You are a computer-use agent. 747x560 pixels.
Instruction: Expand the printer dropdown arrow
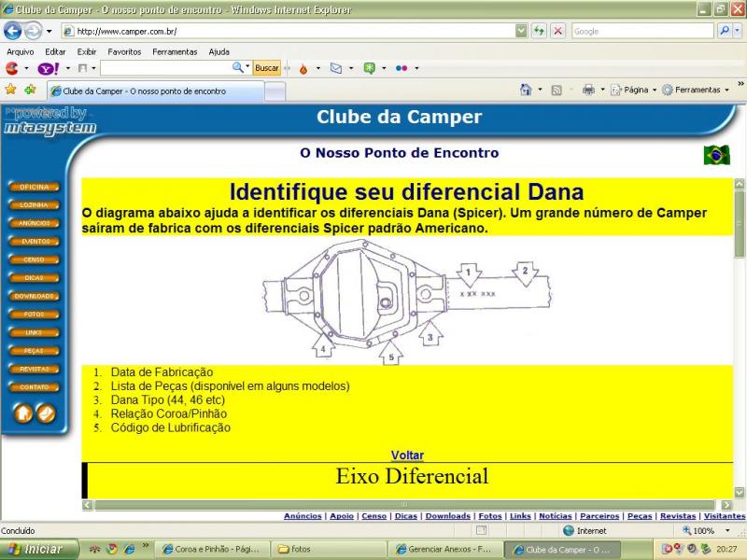coord(602,90)
